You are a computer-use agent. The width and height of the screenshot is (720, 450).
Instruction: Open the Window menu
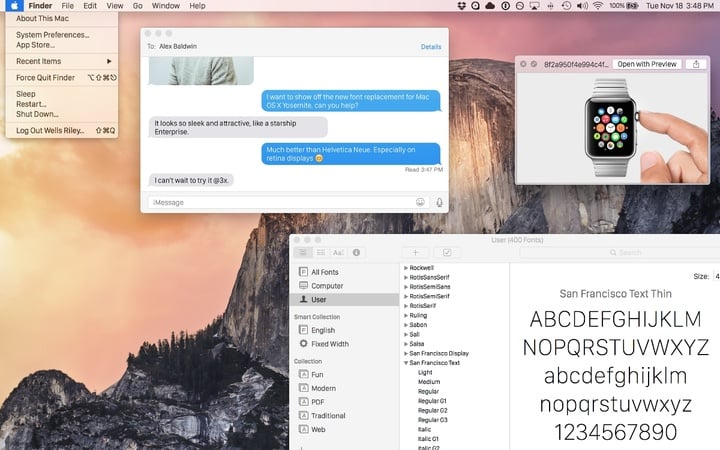[166, 6]
